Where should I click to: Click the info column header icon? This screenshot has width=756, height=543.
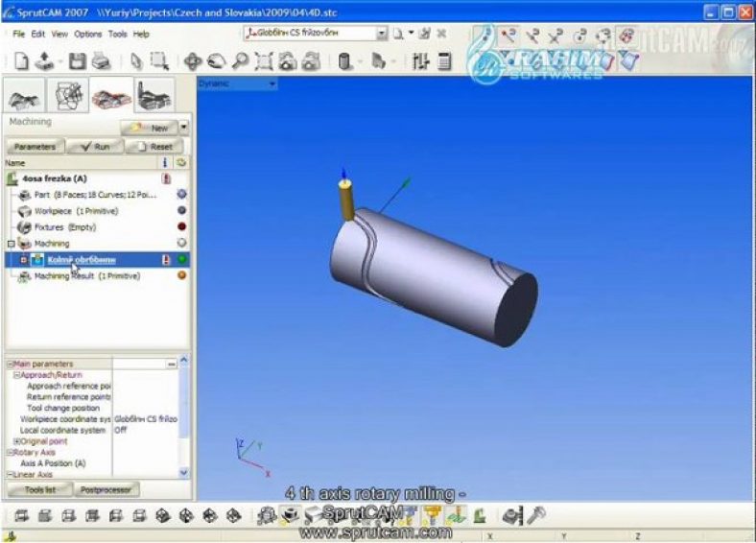165,163
